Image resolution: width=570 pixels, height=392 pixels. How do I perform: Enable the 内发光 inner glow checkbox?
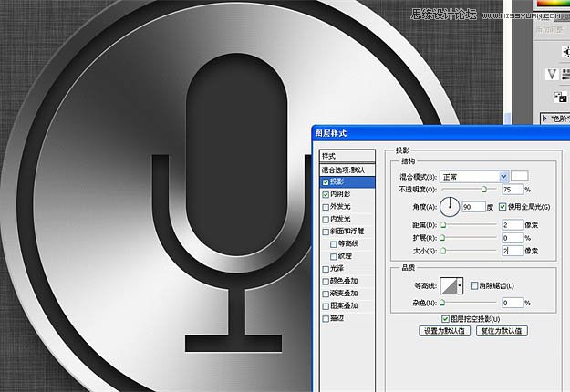326,219
